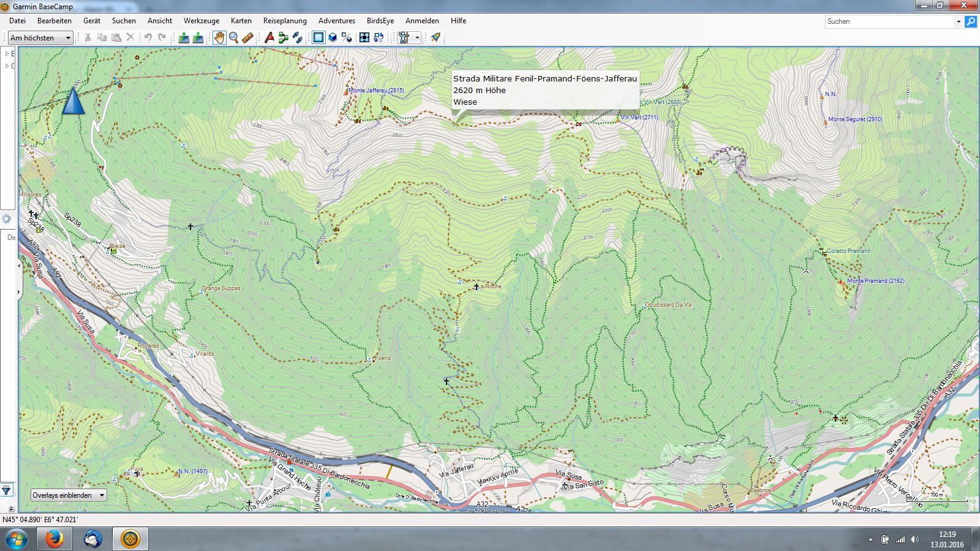Open the activity profile dropdown arrow
The height and width of the screenshot is (551, 980).
pos(417,38)
